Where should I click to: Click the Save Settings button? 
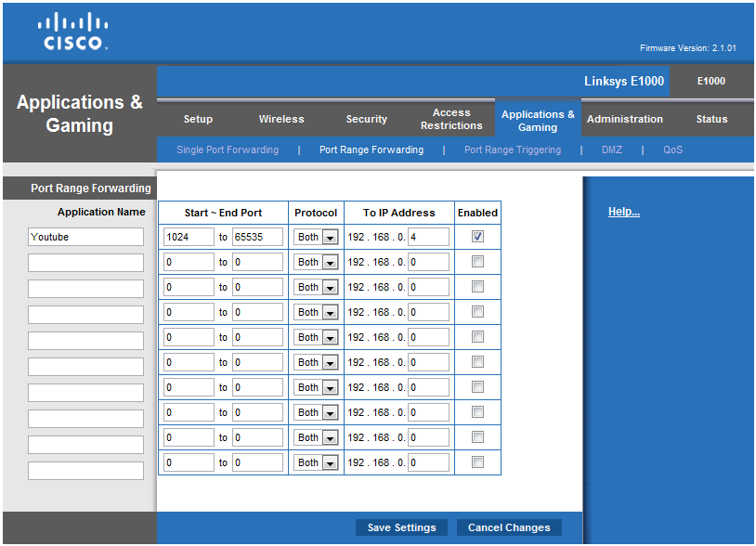pyautogui.click(x=401, y=527)
